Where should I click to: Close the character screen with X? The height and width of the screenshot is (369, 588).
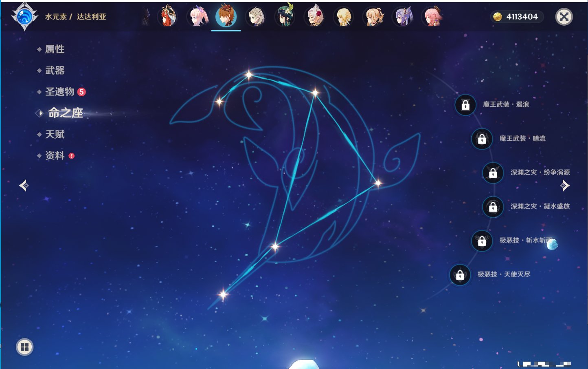point(564,17)
